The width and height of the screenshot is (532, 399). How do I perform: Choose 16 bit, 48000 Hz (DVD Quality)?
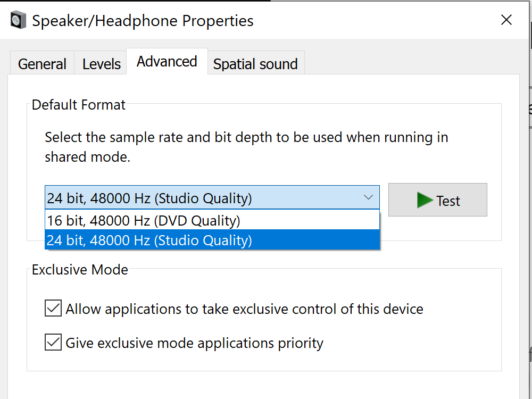(144, 220)
